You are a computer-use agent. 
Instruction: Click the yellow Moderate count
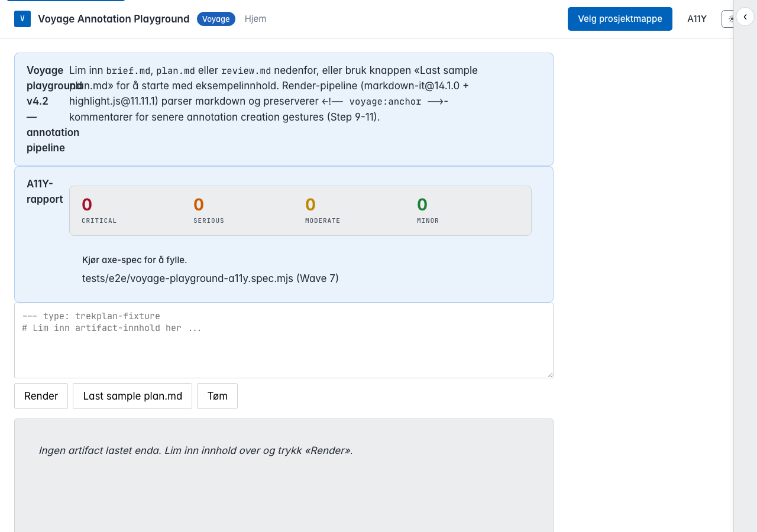(310, 205)
